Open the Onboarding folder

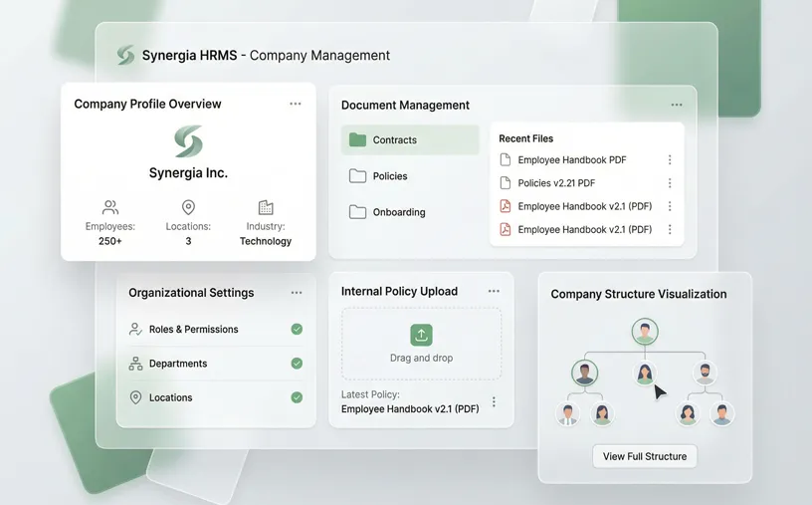[x=410, y=212]
